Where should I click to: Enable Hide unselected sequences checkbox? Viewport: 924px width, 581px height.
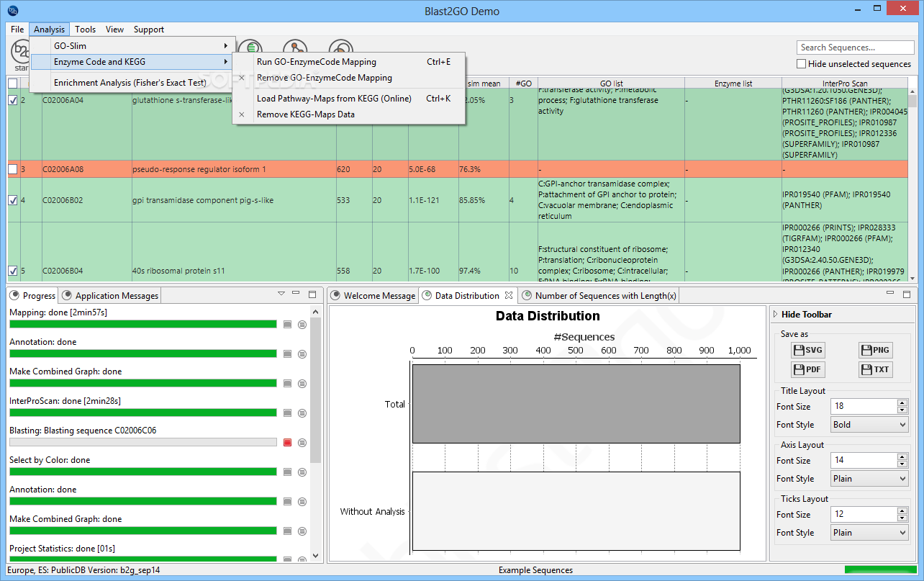801,64
